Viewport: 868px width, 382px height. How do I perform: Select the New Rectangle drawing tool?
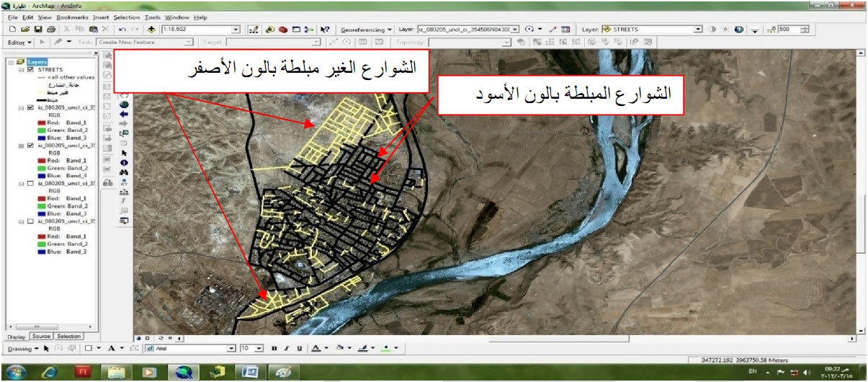[88, 348]
